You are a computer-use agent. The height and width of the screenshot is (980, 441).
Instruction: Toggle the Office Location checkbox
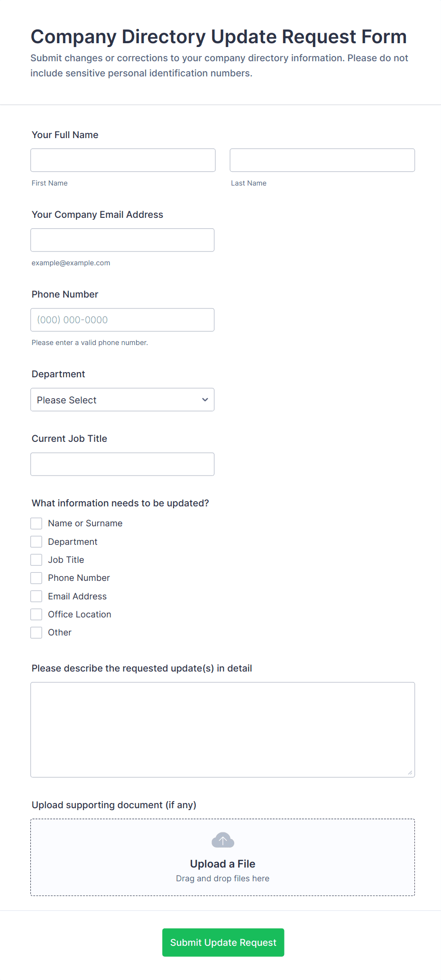(x=37, y=615)
